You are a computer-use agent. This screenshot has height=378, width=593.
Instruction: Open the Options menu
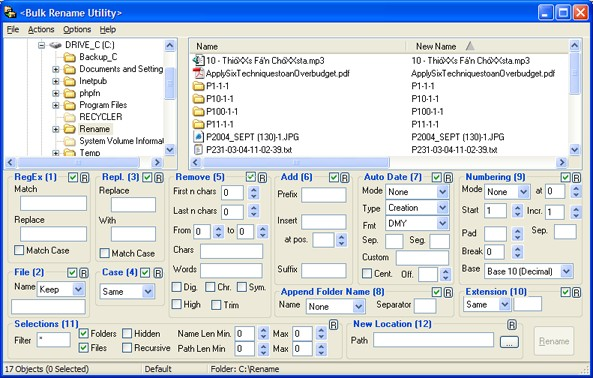[77, 29]
